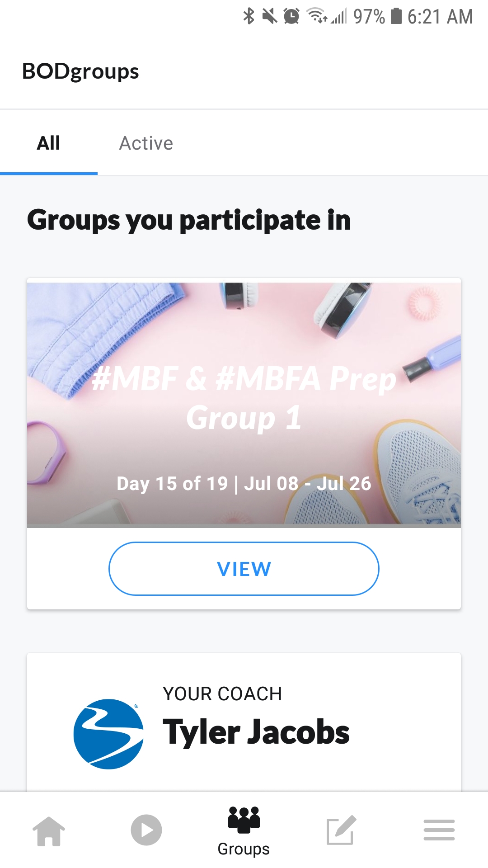Switch to the Active tab
488x868 pixels.
tap(146, 143)
